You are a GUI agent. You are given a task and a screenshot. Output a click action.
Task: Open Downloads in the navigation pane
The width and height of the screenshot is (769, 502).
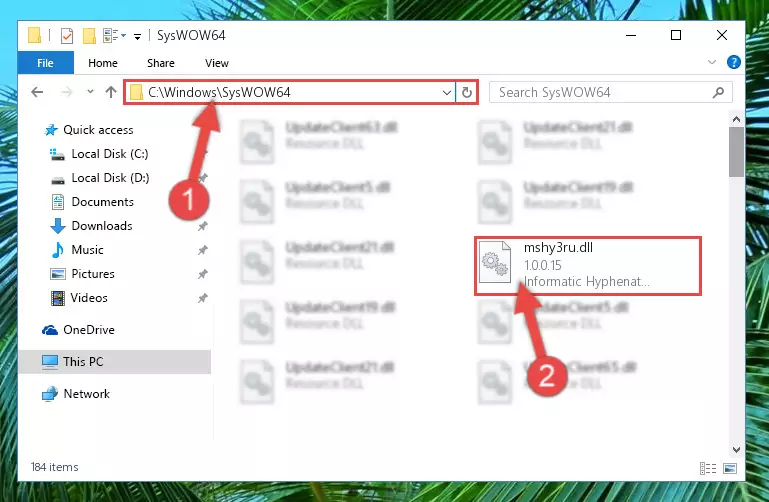point(102,226)
